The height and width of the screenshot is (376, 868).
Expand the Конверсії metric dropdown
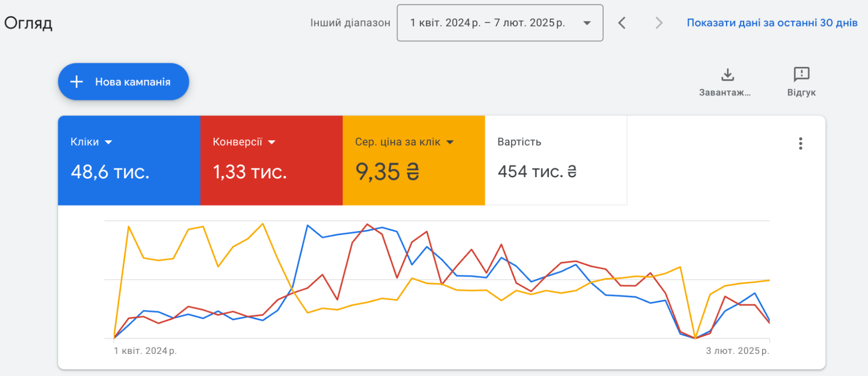coord(272,142)
